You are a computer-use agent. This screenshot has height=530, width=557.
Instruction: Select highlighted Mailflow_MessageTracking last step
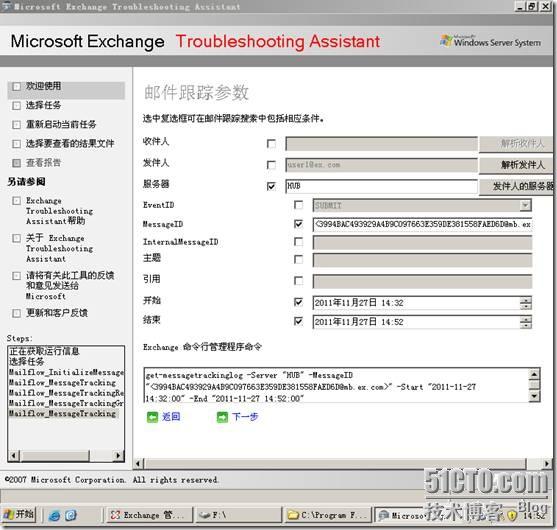click(x=63, y=413)
